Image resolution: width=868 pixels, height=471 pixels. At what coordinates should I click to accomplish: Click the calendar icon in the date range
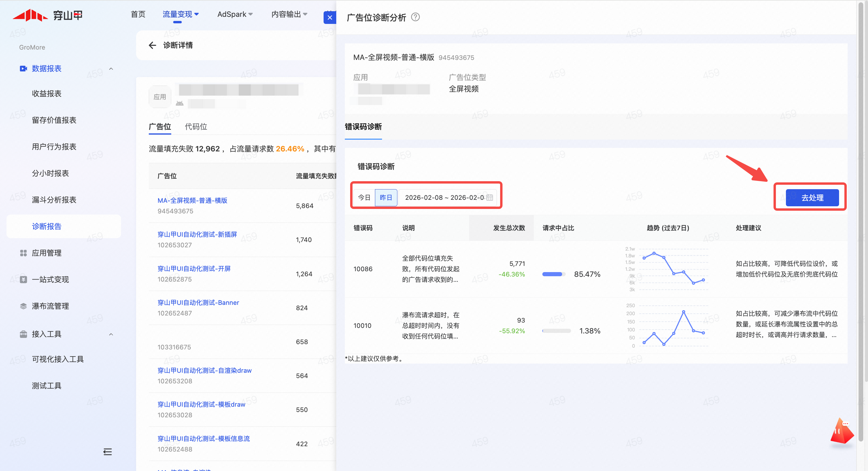click(x=489, y=197)
